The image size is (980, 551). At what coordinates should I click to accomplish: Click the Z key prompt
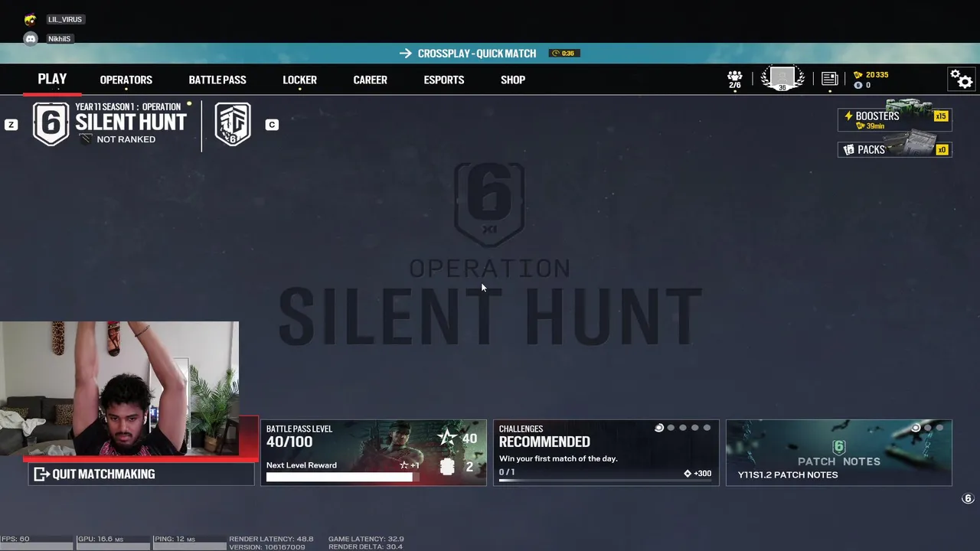pyautogui.click(x=11, y=125)
